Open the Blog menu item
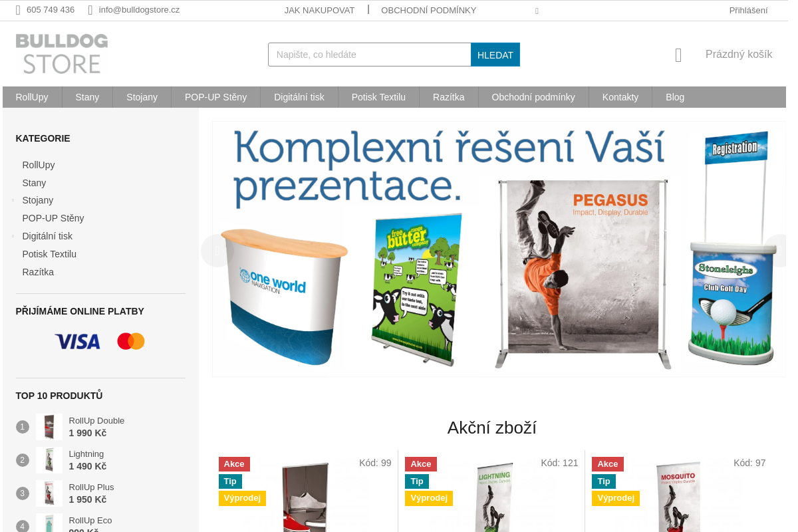Screen dimensions: 798x532 pos(675,97)
